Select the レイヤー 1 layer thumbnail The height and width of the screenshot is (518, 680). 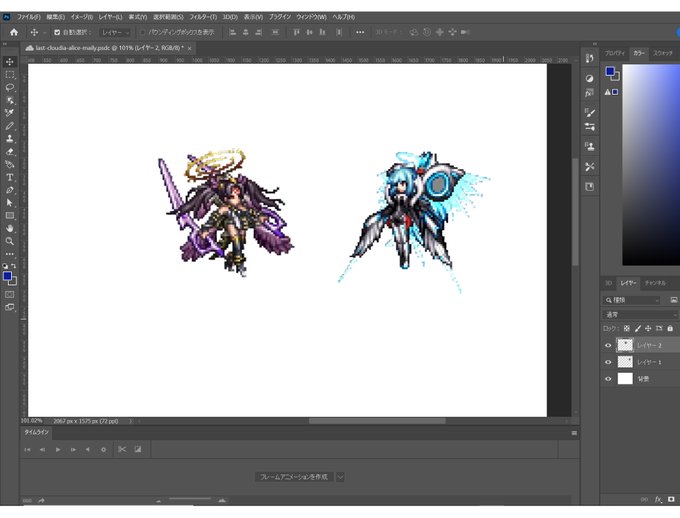point(625,362)
